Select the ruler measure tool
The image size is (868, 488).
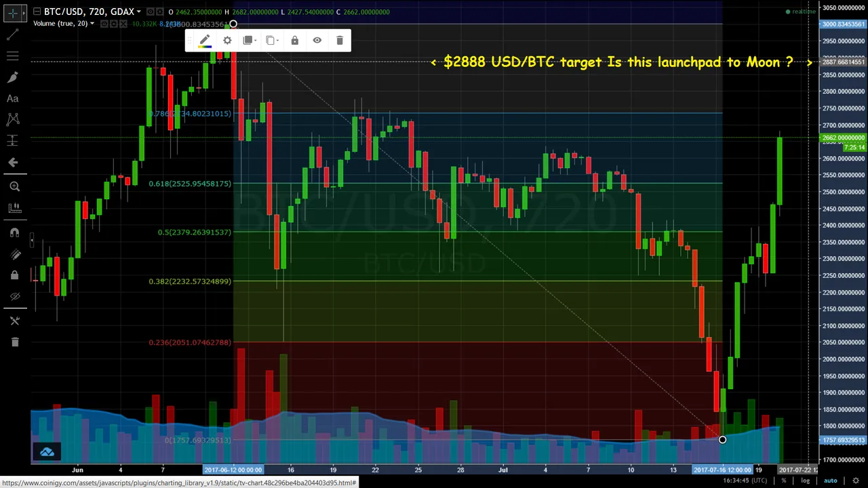tap(14, 207)
